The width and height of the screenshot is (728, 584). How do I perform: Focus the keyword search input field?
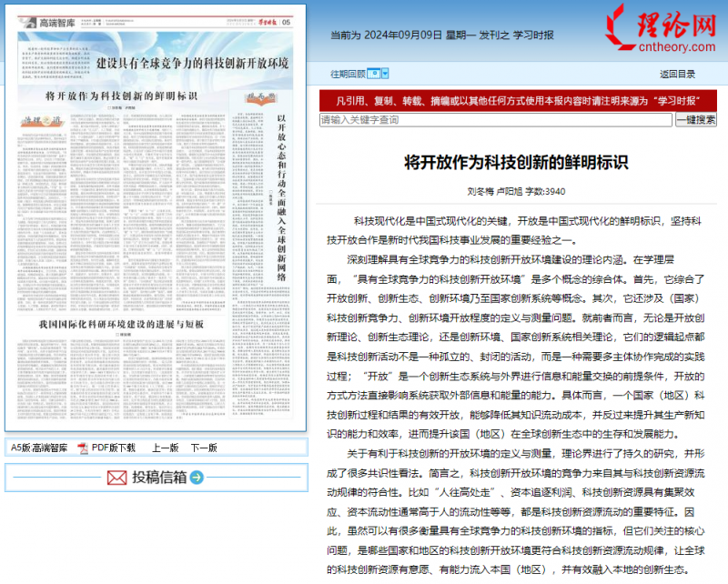click(x=496, y=119)
